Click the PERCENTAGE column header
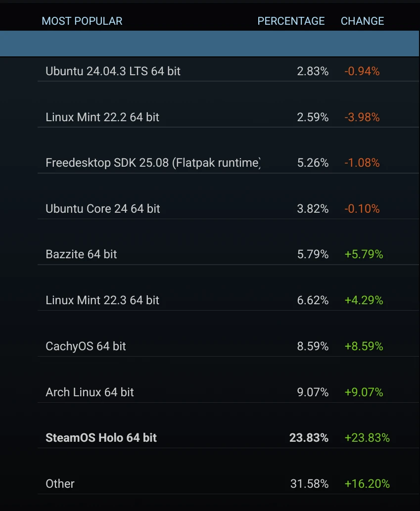Screen dimensions: 420x511 click(x=291, y=21)
